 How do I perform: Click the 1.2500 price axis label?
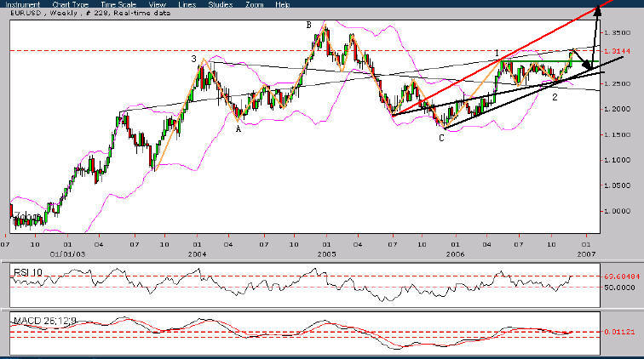[616, 83]
